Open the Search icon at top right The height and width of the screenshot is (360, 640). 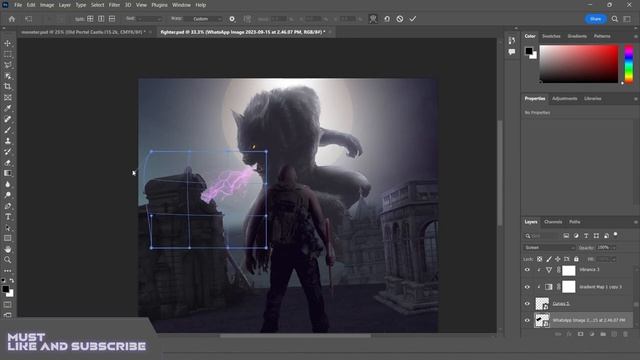615,19
